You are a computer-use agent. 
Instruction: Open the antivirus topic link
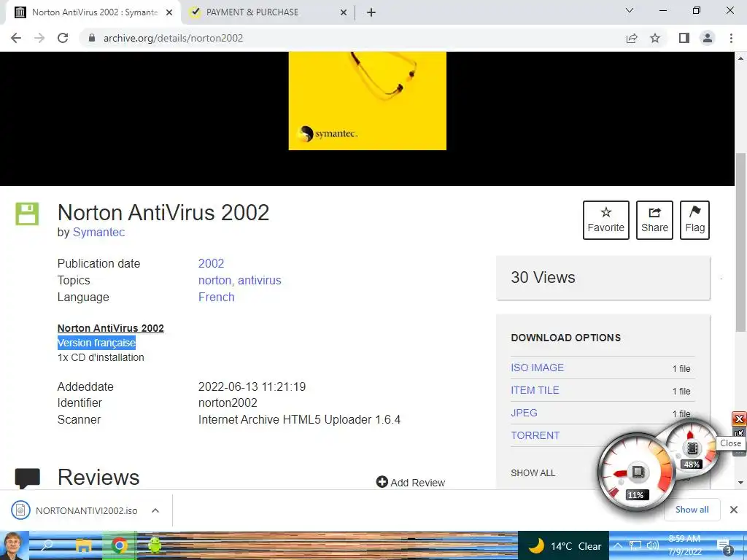click(260, 281)
